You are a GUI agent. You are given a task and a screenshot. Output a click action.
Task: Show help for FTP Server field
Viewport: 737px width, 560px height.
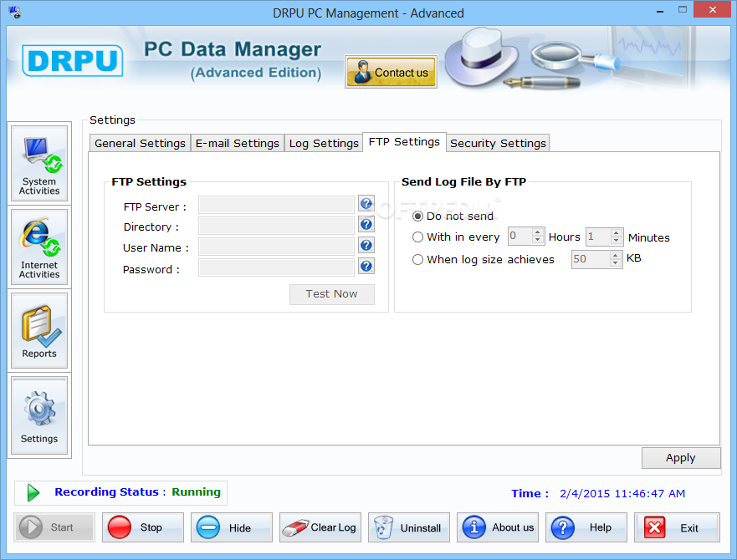[366, 204]
